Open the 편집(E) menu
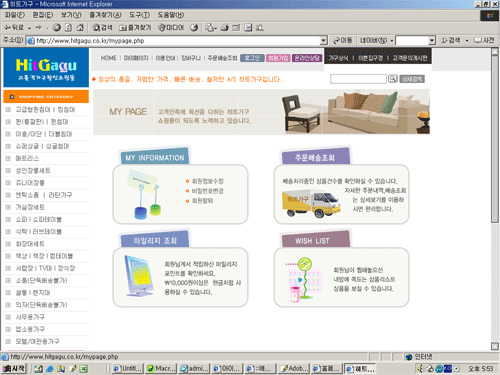This screenshot has width=500, height=375. pyautogui.click(x=43, y=15)
